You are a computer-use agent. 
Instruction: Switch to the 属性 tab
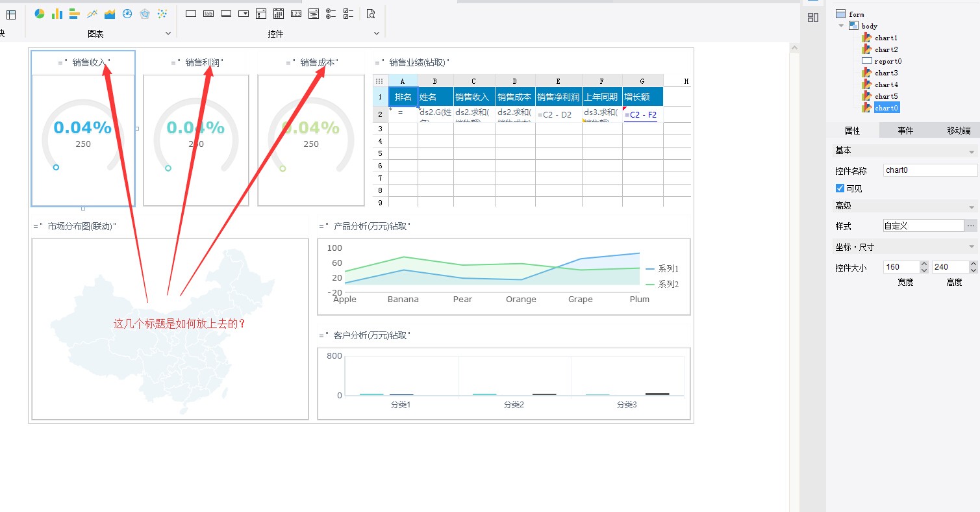click(x=852, y=131)
